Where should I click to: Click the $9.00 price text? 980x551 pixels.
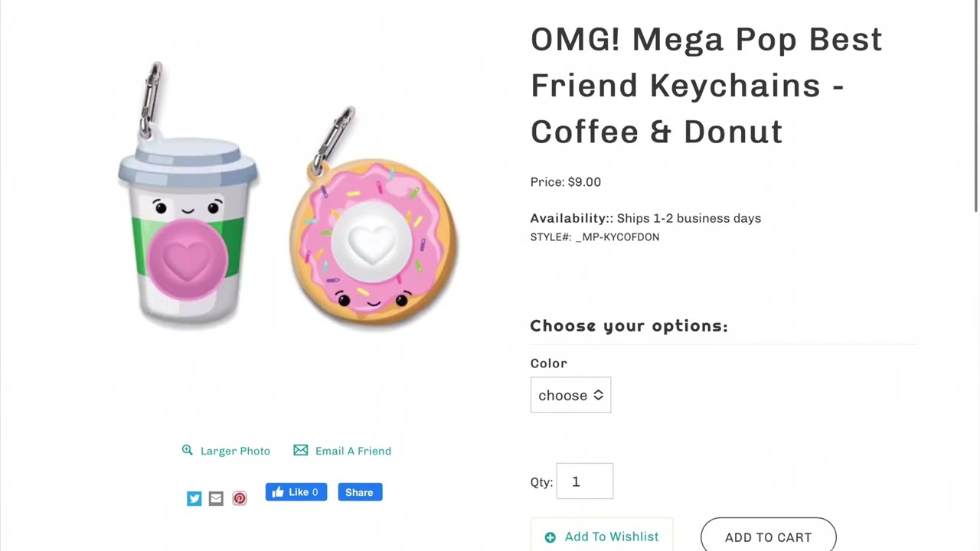coord(584,182)
